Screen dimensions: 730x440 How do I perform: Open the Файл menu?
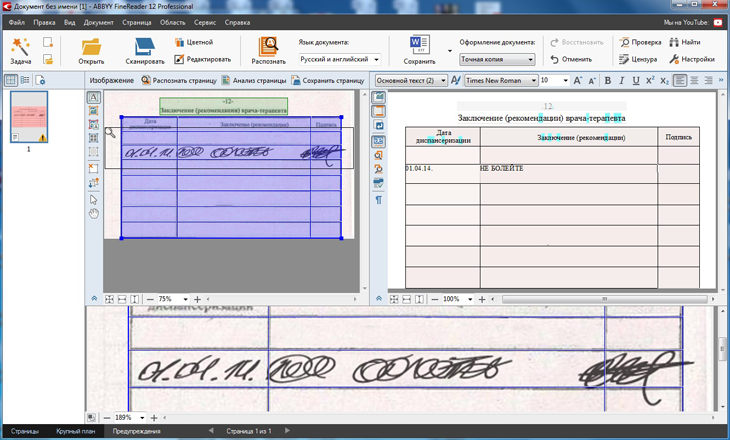point(17,21)
